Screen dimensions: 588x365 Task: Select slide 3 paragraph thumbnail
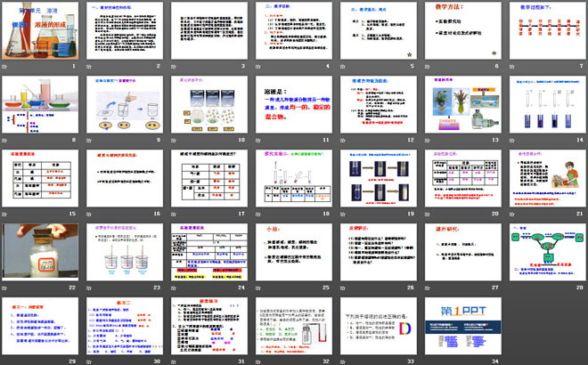209,31
